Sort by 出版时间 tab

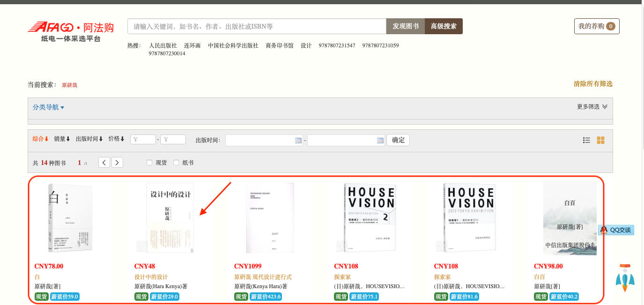pos(89,139)
